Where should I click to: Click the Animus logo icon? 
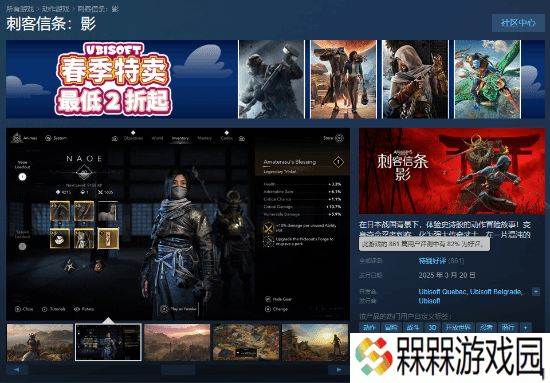[16, 138]
